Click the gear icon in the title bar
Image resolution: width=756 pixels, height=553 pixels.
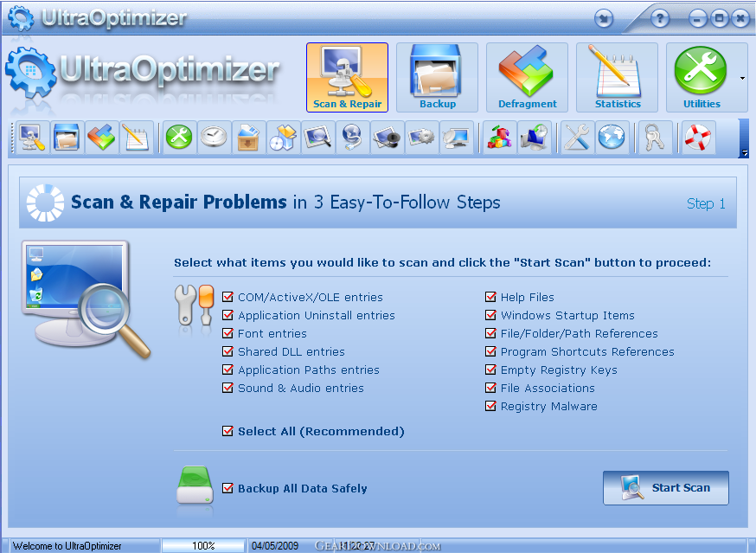pyautogui.click(x=21, y=17)
